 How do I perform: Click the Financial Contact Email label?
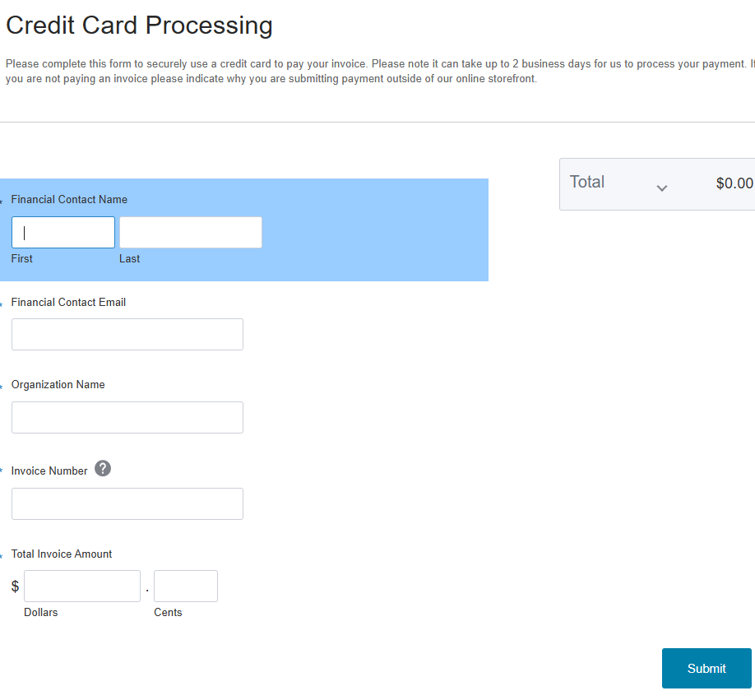(68, 303)
